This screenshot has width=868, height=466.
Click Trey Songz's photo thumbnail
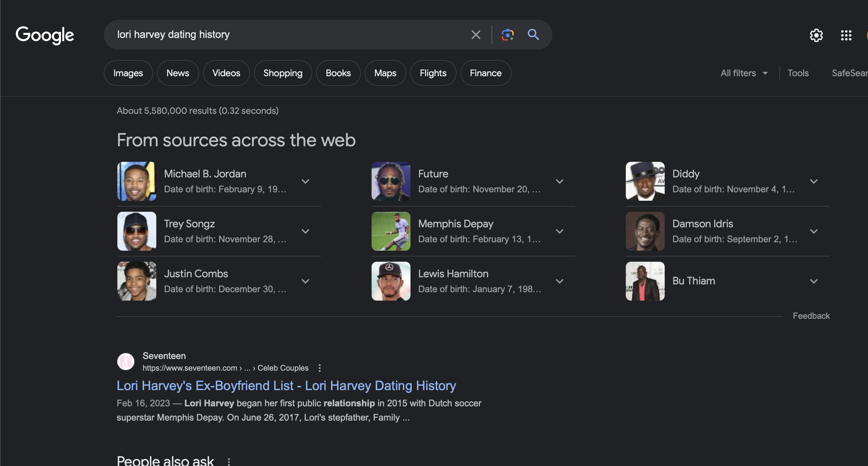click(137, 231)
